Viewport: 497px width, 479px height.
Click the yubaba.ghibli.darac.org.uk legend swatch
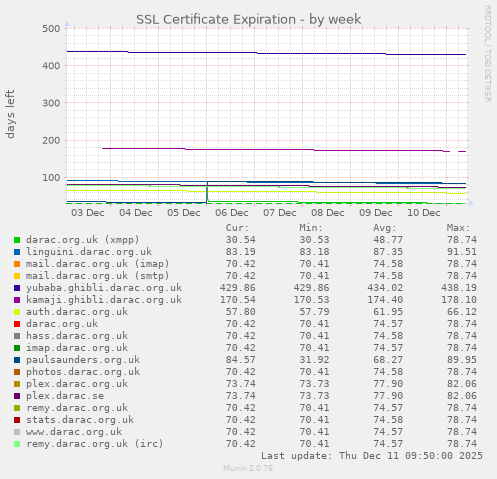[x=17, y=288]
